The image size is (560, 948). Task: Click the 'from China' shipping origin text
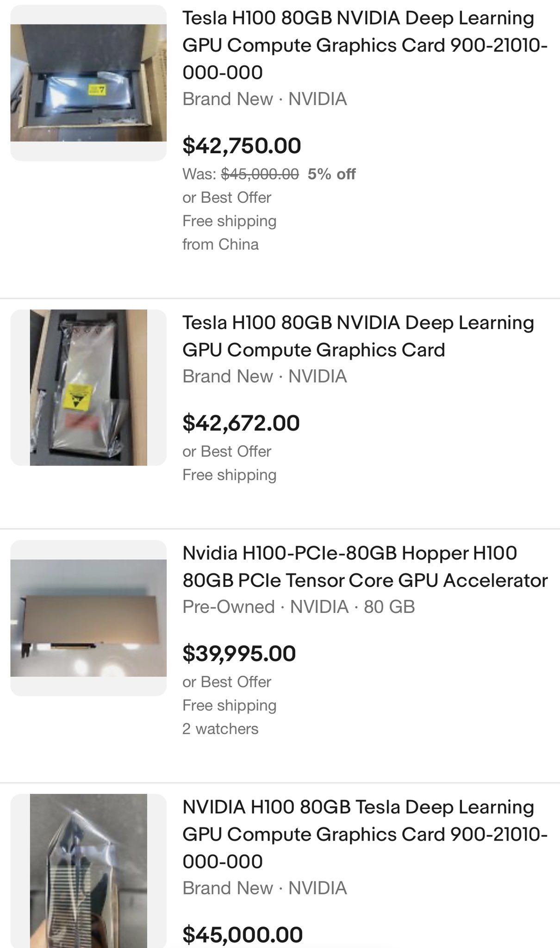(x=220, y=244)
